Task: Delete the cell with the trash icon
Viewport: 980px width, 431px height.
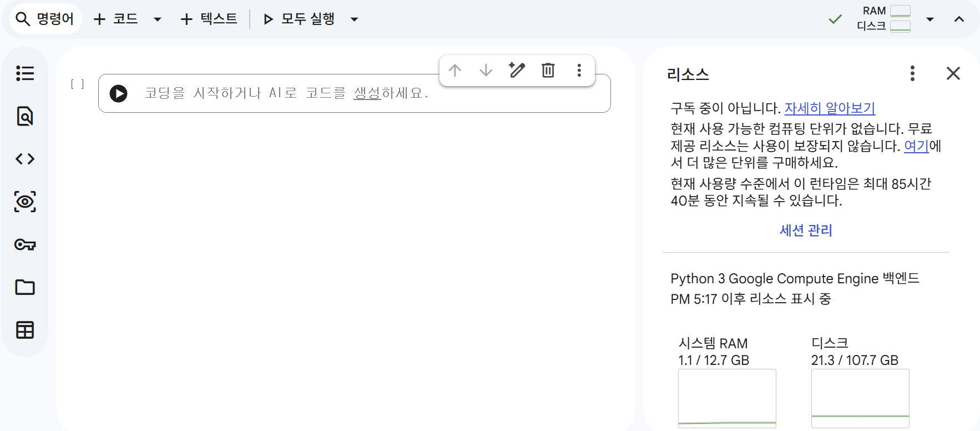Action: click(548, 70)
